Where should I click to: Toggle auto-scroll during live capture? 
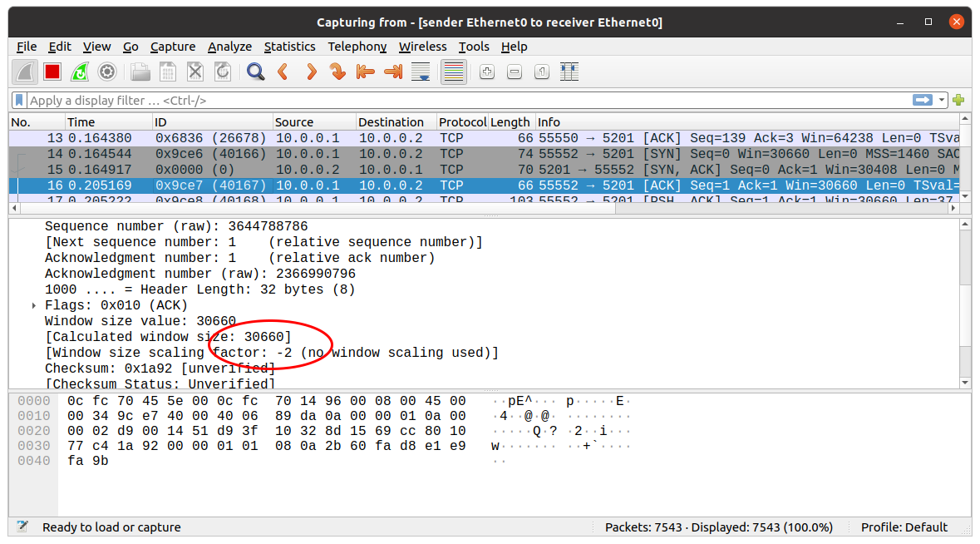tap(421, 72)
